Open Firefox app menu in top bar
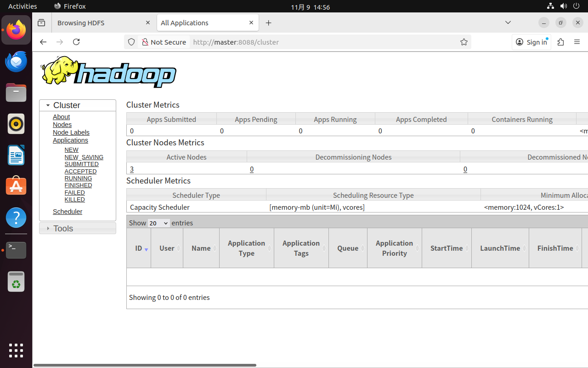 tap(70, 6)
